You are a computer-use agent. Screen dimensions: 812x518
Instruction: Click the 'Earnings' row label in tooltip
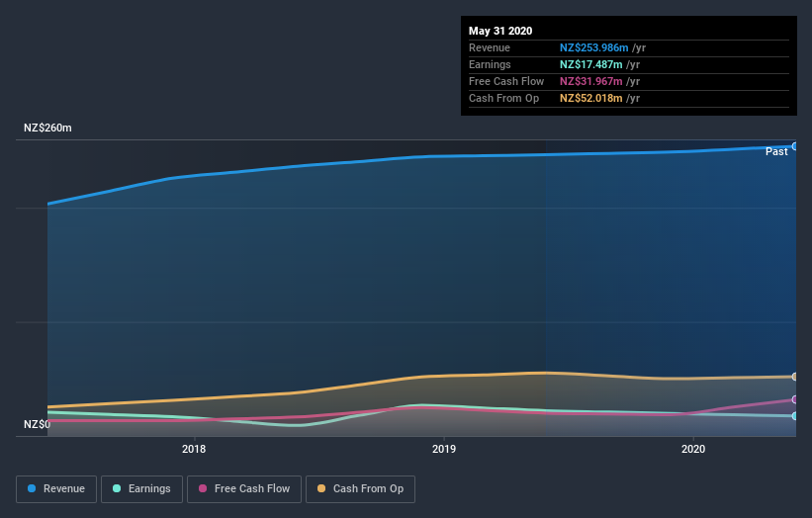click(490, 64)
